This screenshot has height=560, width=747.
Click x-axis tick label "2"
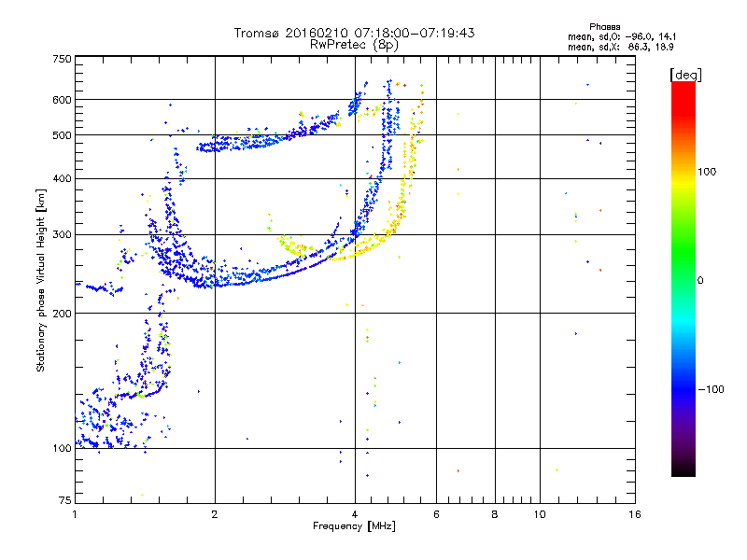click(x=215, y=514)
